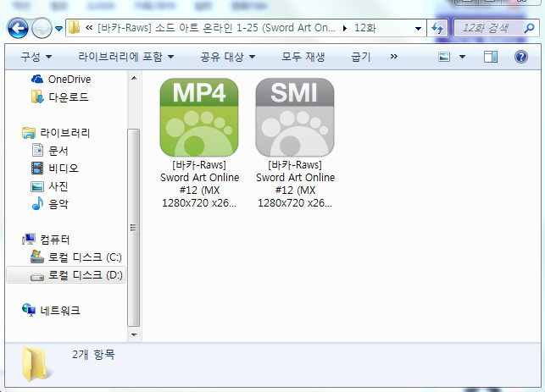
Task: Click the 2개 항목 status text
Action: click(93, 355)
